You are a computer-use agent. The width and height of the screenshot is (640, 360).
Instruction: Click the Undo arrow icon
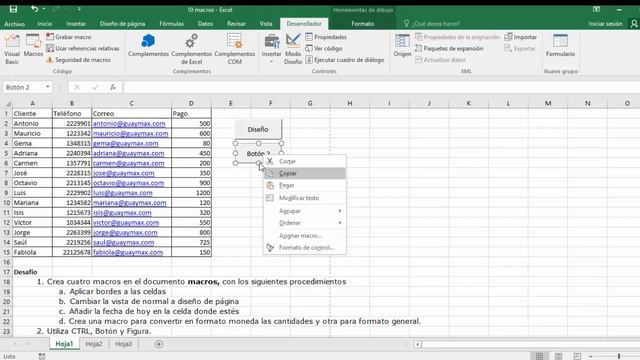[34, 9]
